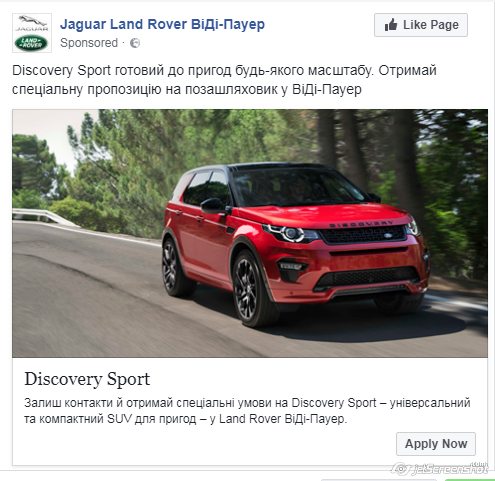Open the Jaguar Land Rover ВіДі-Пауер page name

point(162,24)
